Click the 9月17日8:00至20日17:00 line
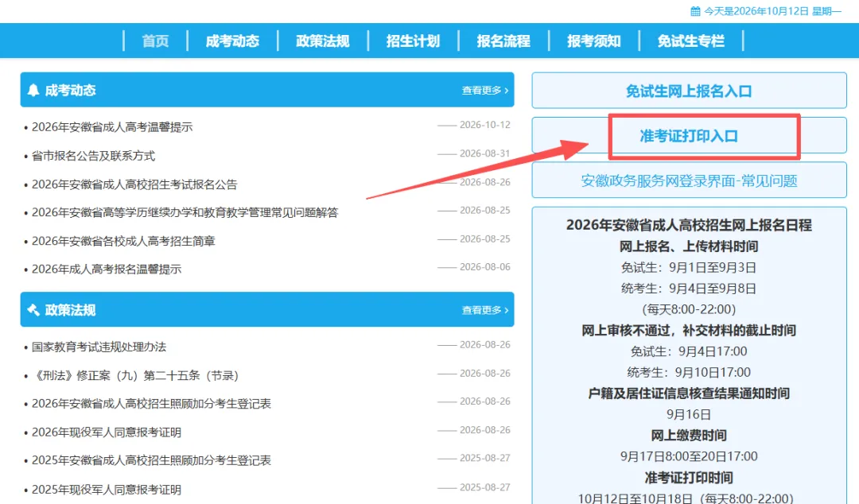Viewport: 859px width, 504px height. coord(689,456)
